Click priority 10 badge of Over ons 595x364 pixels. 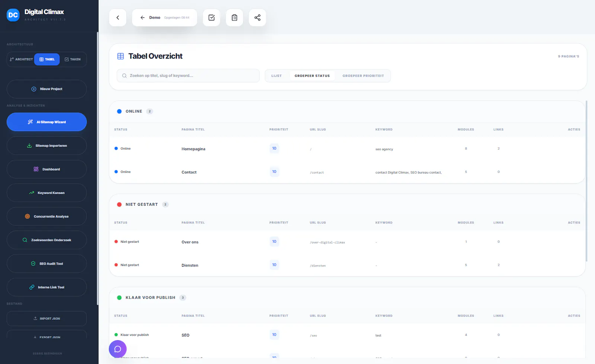click(274, 242)
